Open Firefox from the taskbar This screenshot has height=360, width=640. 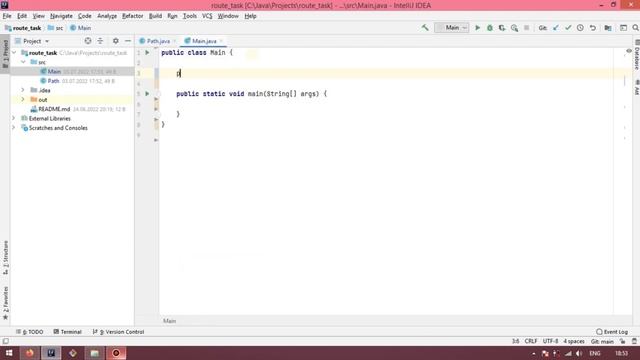(30, 353)
